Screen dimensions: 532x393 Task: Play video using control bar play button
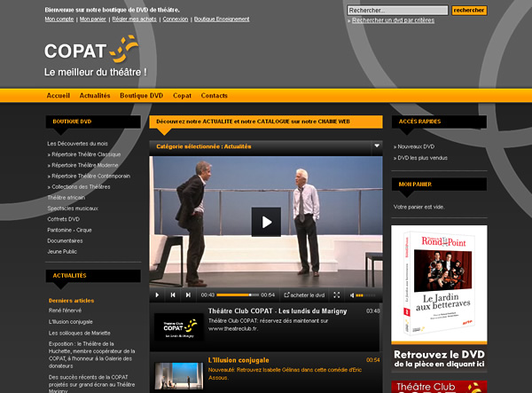point(157,295)
